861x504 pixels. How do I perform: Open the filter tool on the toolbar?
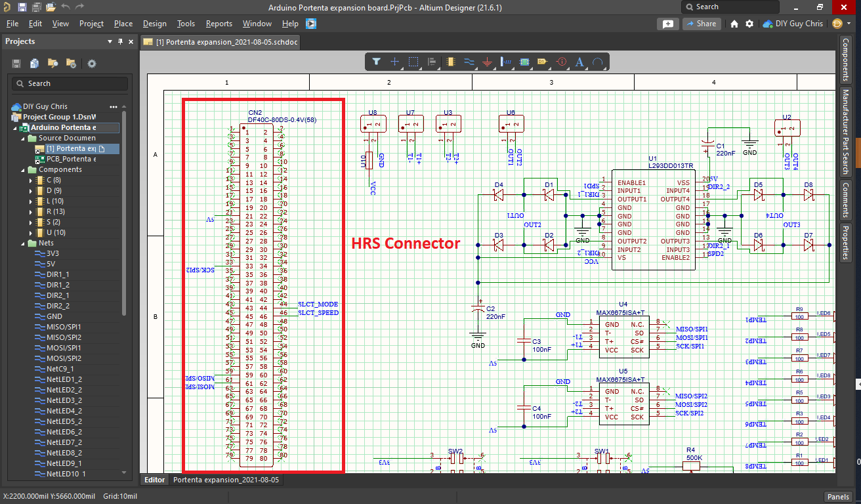pos(376,62)
